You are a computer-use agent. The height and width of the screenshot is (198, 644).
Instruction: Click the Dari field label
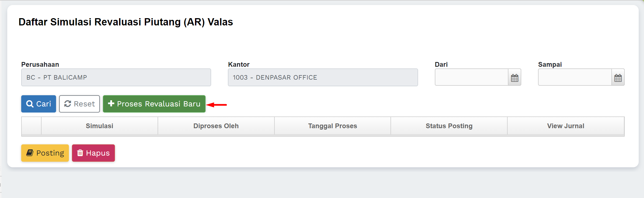click(x=441, y=65)
